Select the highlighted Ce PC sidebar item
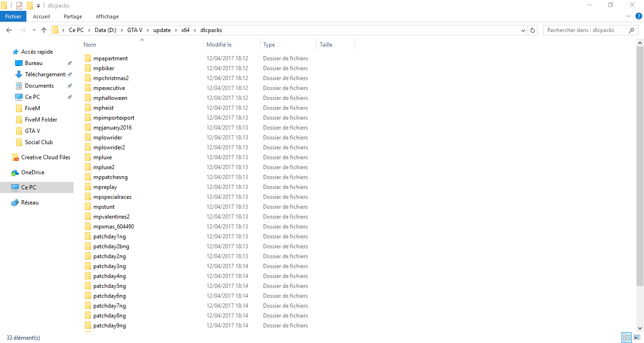This screenshot has width=644, height=343. (37, 188)
